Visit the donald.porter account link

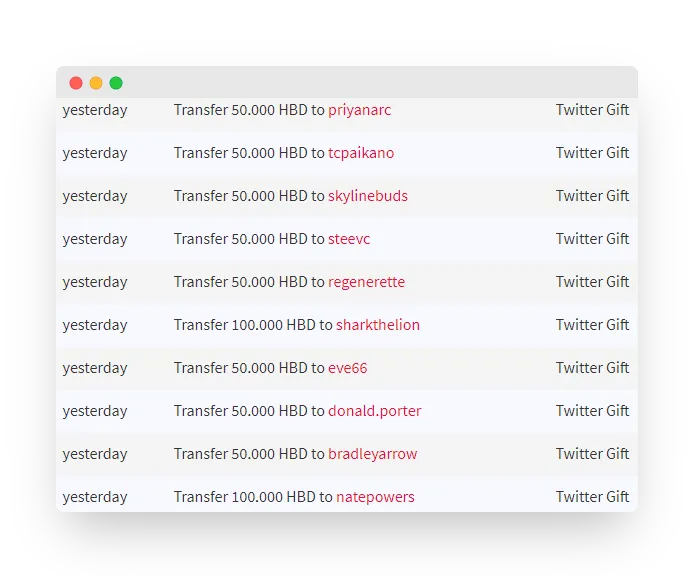[x=374, y=411]
